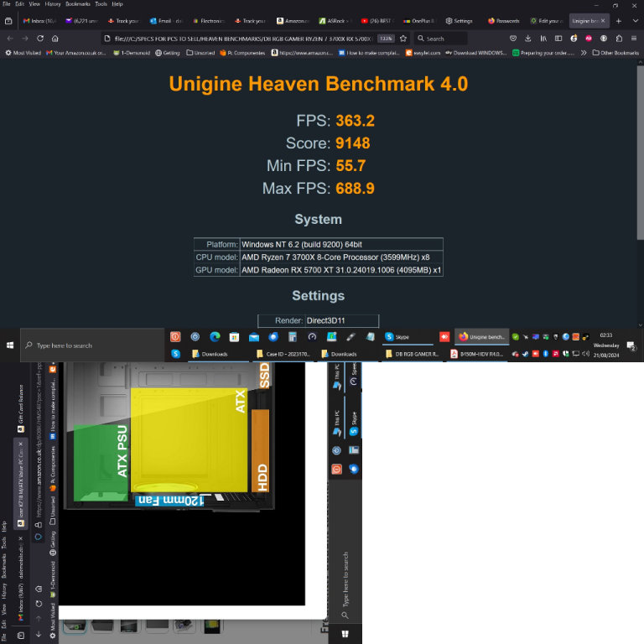Switch to the OnePlus tab

(419, 21)
